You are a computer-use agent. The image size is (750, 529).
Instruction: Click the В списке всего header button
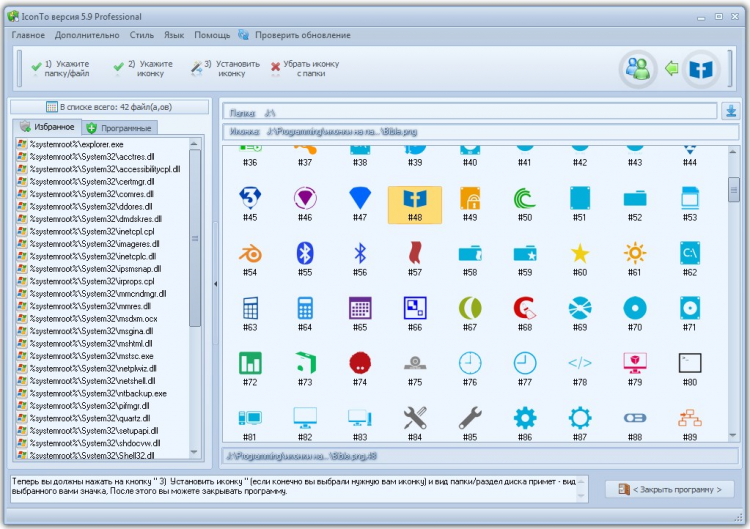pyautogui.click(x=110, y=107)
